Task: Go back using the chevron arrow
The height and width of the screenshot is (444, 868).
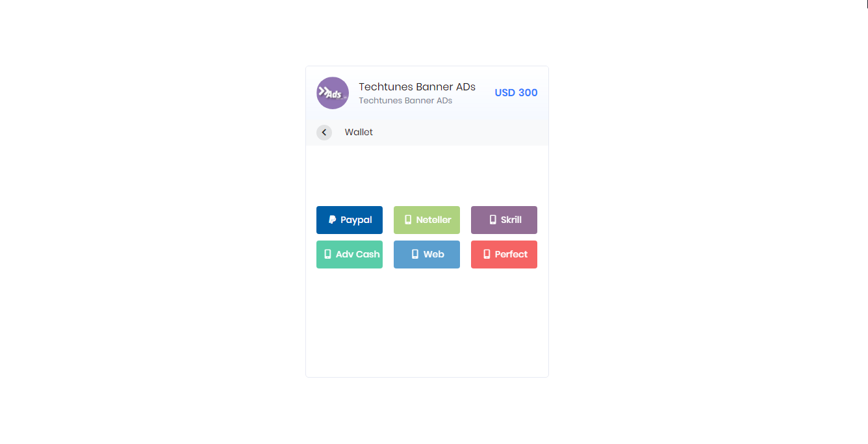Action: click(324, 133)
